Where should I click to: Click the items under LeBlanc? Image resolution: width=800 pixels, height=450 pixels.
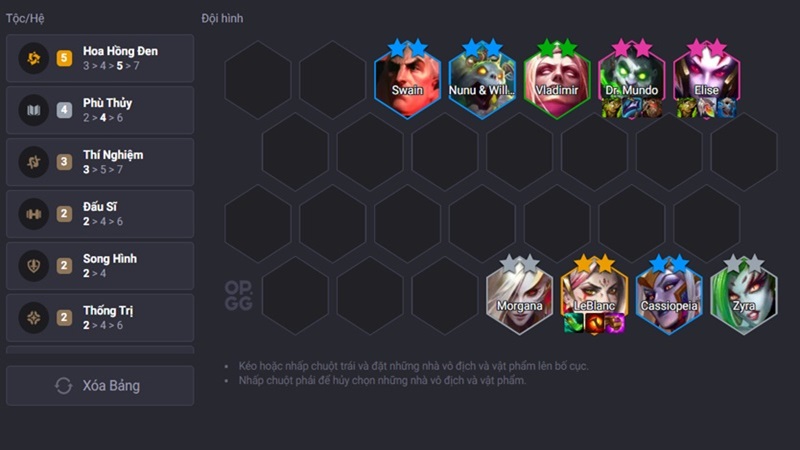pyautogui.click(x=594, y=323)
